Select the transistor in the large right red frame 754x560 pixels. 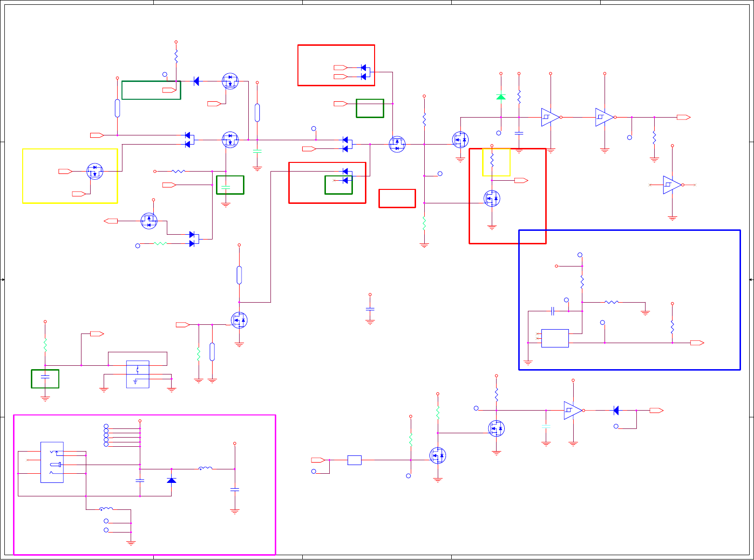tap(492, 198)
